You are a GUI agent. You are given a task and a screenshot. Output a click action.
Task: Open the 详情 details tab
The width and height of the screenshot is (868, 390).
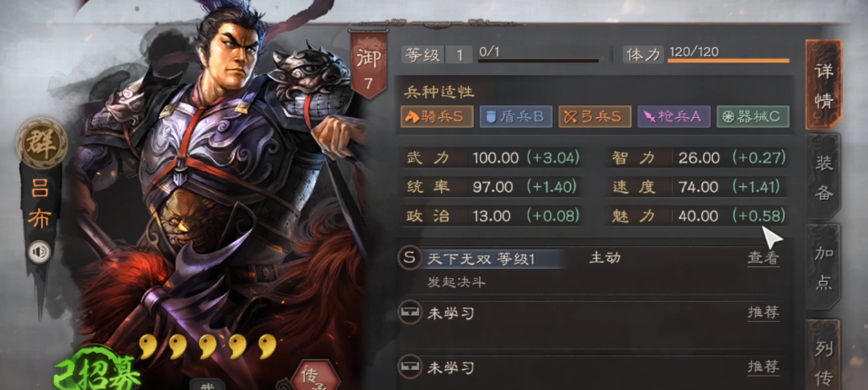click(823, 85)
